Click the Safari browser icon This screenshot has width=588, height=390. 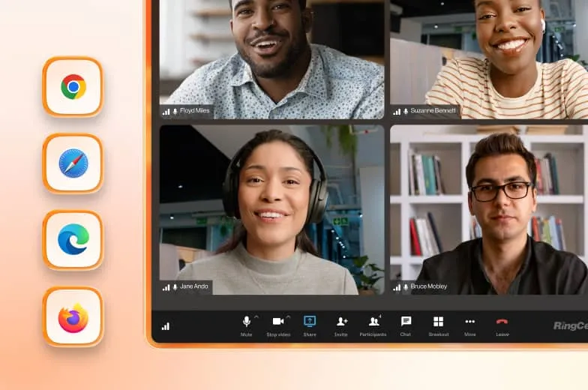pos(73,163)
